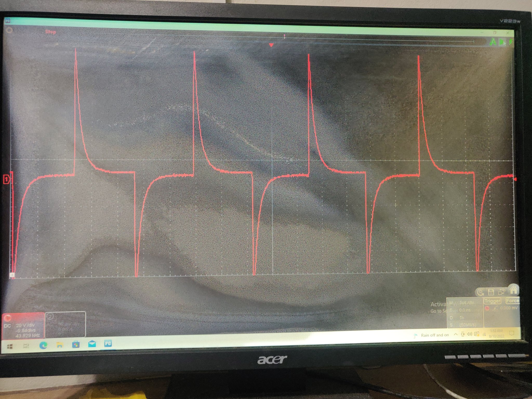
Task: Click the PC oscilloscope app taskbar icon
Action: tap(108, 343)
